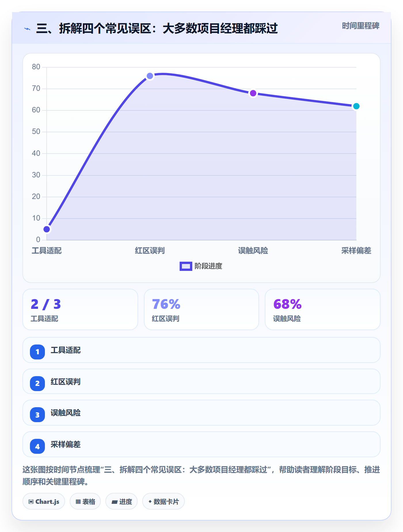Click the number 3 badge beside 误触风险
Screen dimensions: 403x532
[37, 415]
